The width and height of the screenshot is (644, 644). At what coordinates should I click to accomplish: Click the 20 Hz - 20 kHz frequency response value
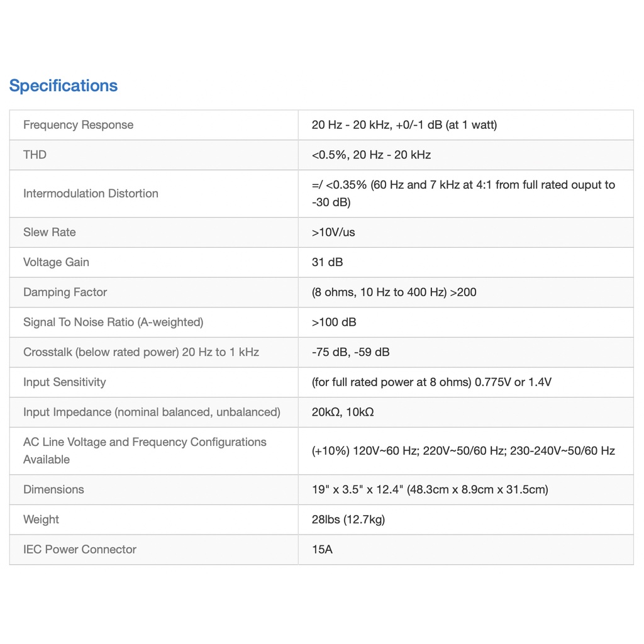404,125
